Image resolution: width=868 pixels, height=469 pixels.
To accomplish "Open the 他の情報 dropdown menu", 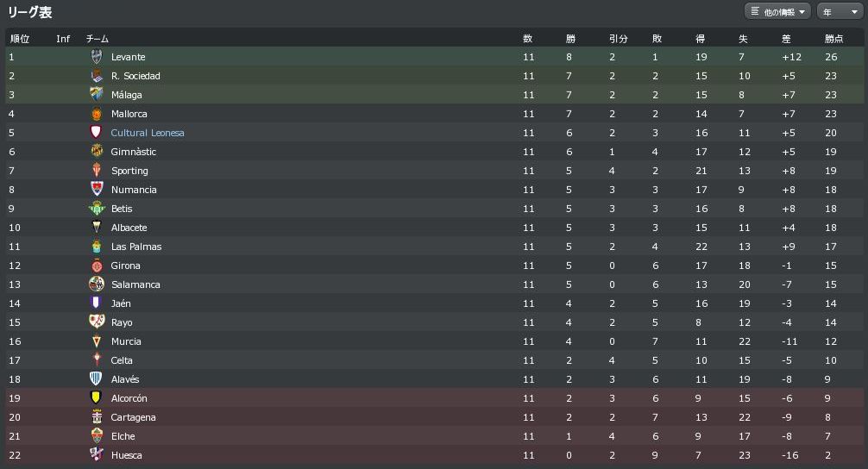I will 777,12.
